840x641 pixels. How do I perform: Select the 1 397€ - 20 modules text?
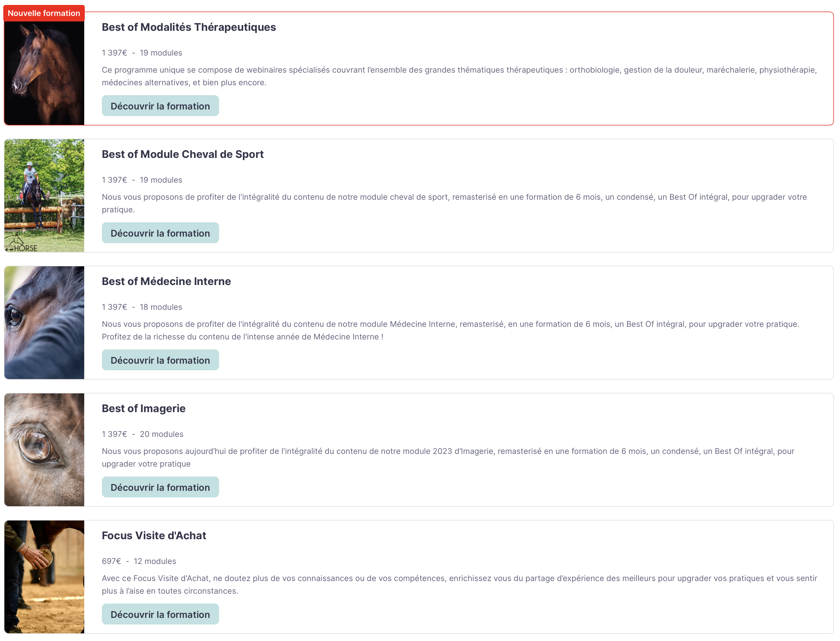coord(142,434)
